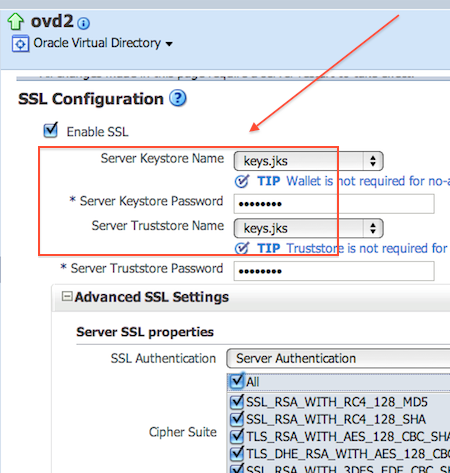
Task: Toggle SSL_RSA_WITH_RC4_128_MD5 cipher checkbox
Action: [x=237, y=402]
